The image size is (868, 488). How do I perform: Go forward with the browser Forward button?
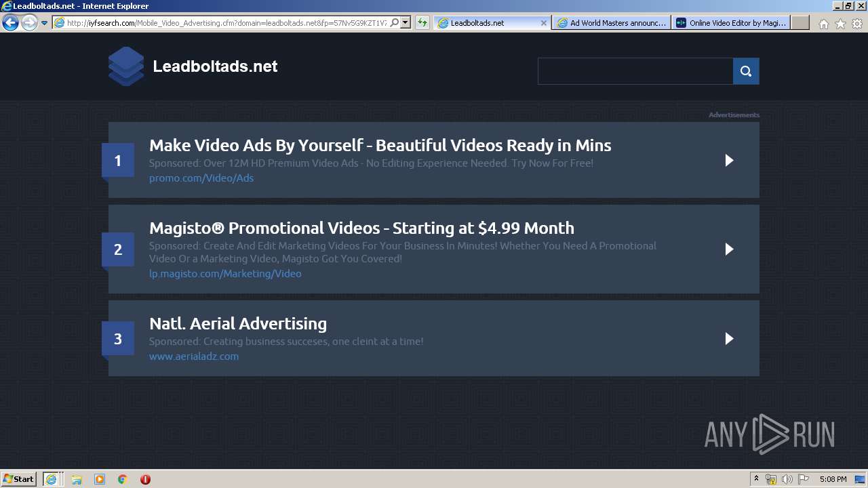click(29, 22)
